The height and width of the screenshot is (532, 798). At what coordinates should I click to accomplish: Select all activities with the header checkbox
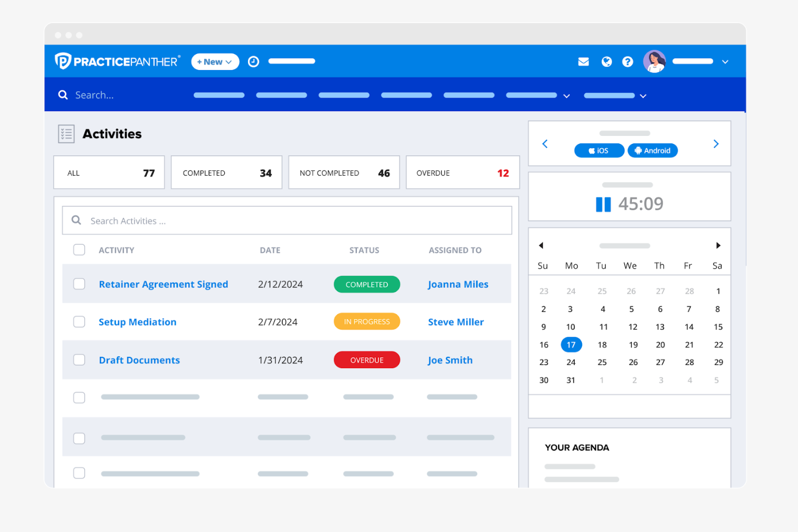[x=79, y=250]
